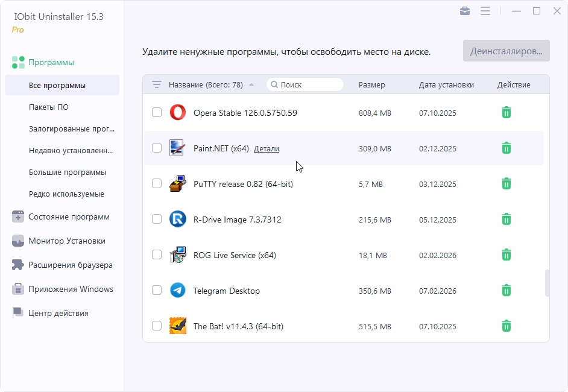Click the trash icon for The Bat!
The width and height of the screenshot is (568, 392).
point(506,326)
